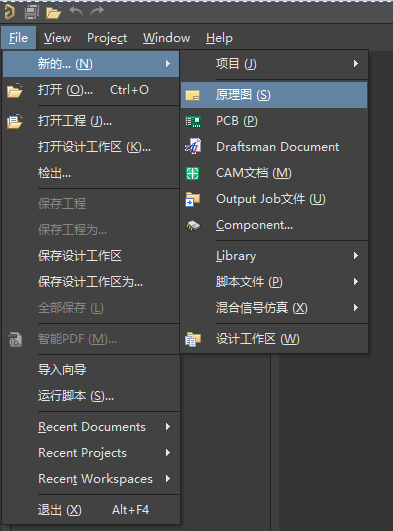Click the Smart PDF icon beside 智能PDF

click(x=15, y=339)
